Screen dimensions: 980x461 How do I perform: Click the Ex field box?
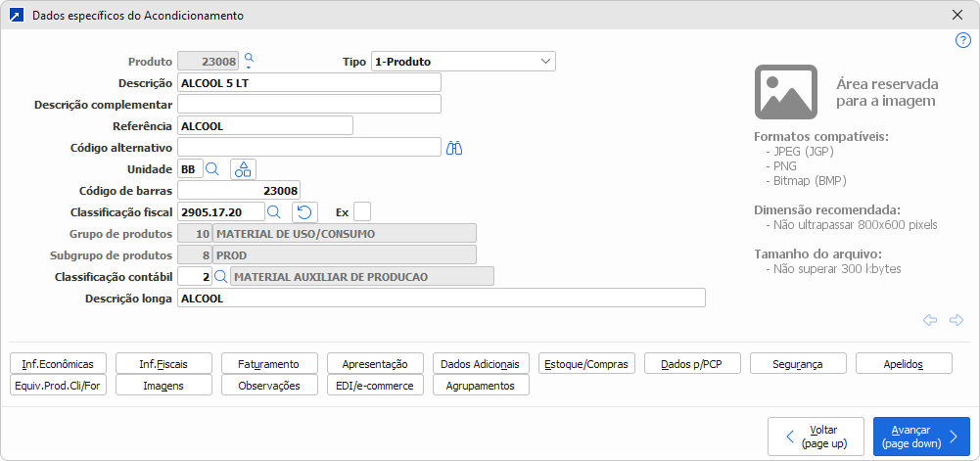click(362, 211)
